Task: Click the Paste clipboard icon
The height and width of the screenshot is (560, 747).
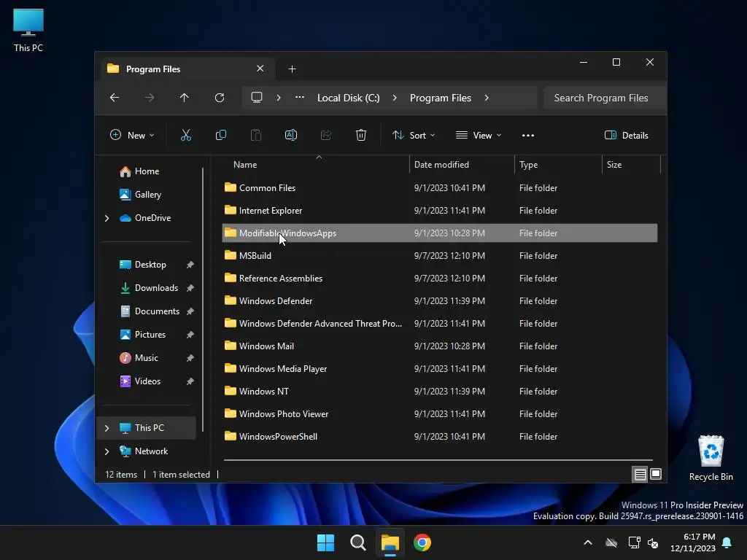Action: point(256,135)
